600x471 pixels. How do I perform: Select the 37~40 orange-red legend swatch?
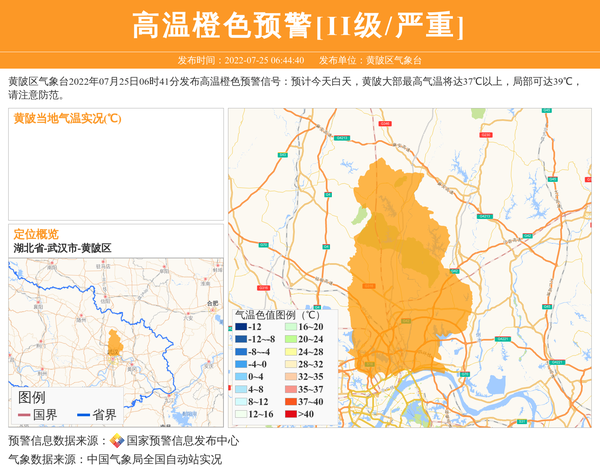(x=291, y=401)
